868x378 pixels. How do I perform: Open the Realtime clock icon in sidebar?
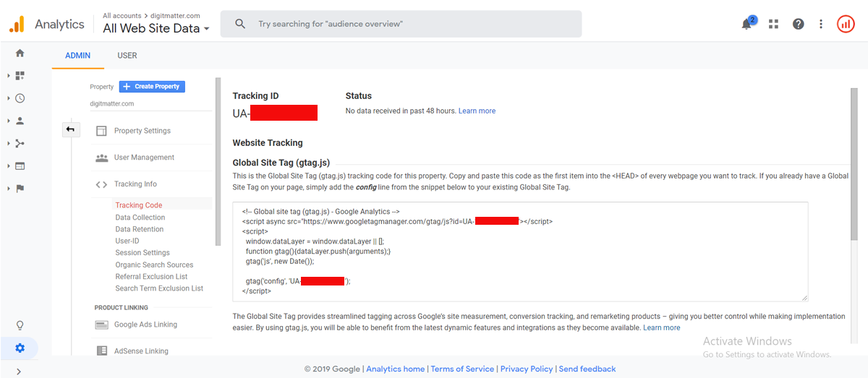20,98
